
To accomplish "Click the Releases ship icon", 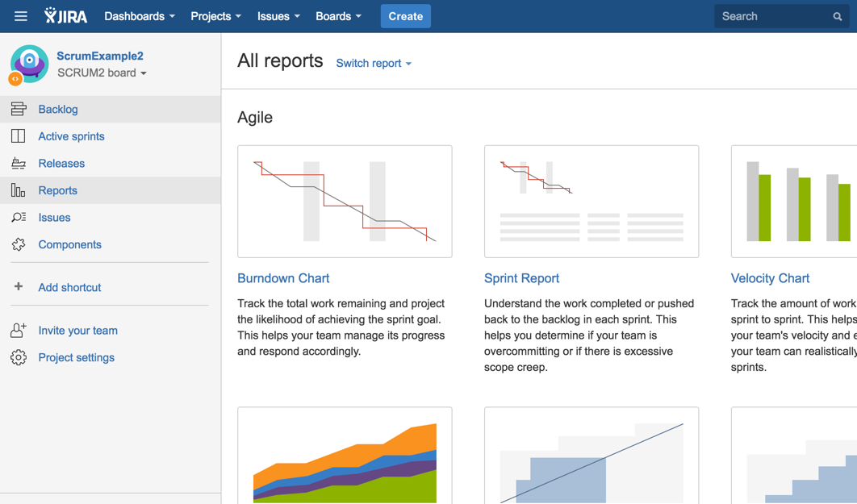I will pos(19,163).
